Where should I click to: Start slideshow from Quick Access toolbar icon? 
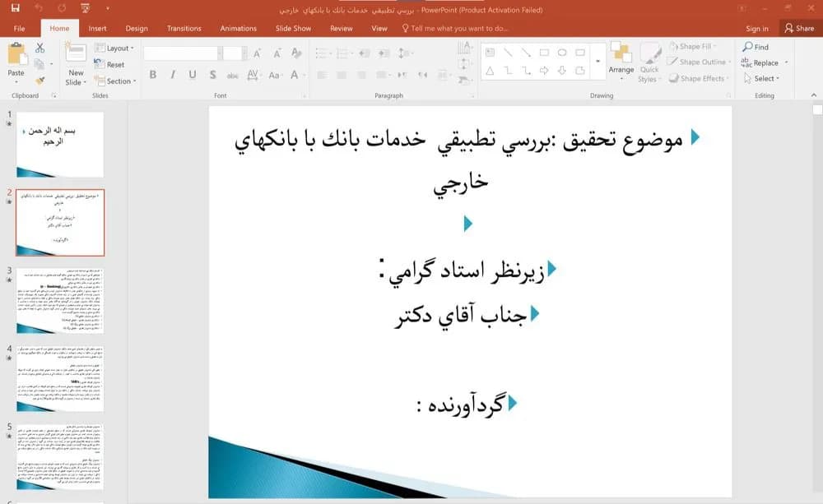[85, 8]
